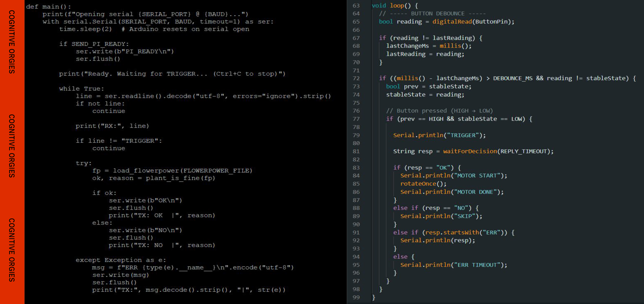Click the 'while True:' line in Python code
This screenshot has width=644, height=304.
coord(82,89)
